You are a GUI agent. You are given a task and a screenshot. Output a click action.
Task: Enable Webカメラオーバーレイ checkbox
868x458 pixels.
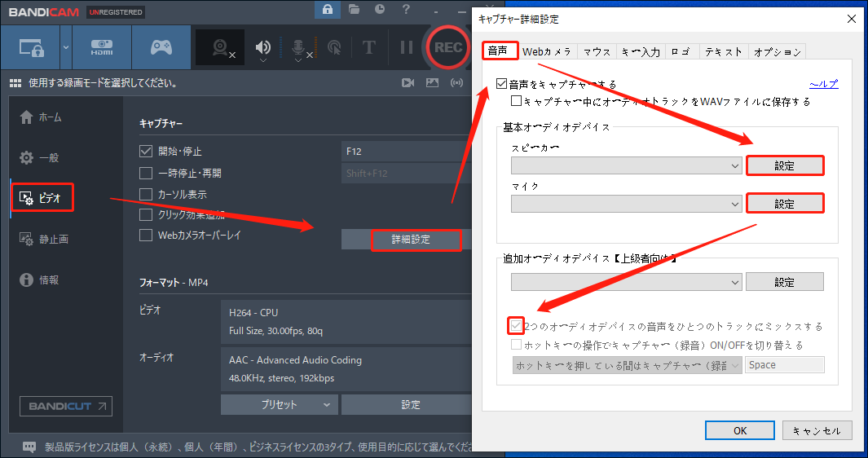pyautogui.click(x=146, y=236)
